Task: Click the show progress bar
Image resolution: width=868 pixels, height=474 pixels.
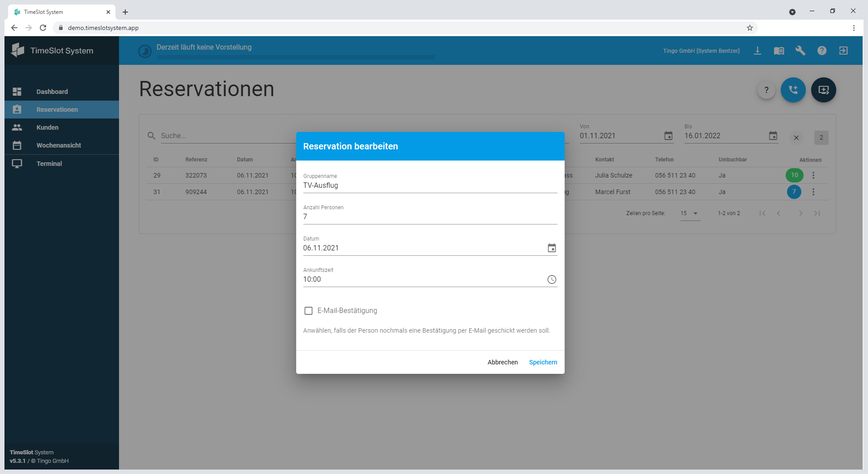Action: [x=296, y=57]
